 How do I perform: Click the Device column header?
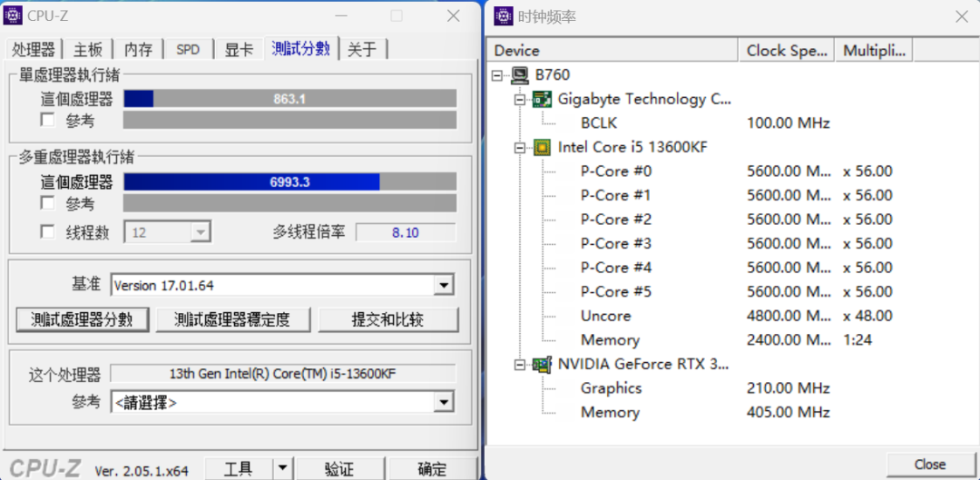point(612,51)
